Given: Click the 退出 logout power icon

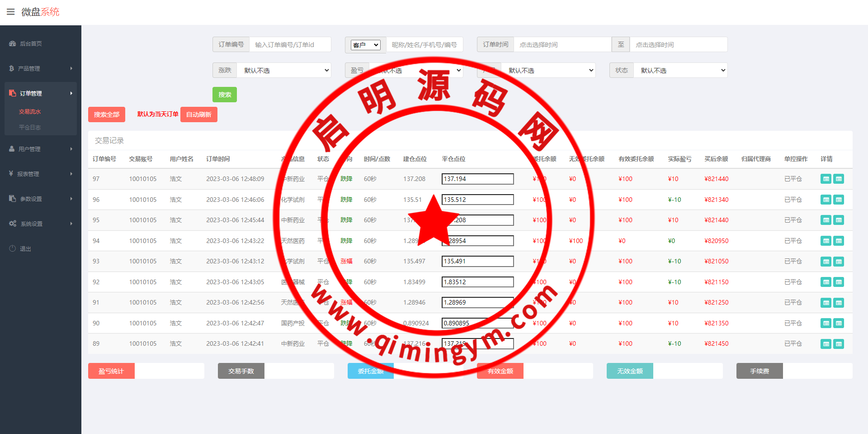Looking at the screenshot, I should pyautogui.click(x=12, y=248).
